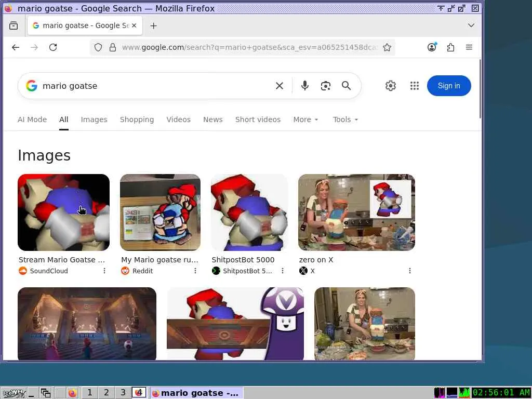This screenshot has width=532, height=399.
Task: Switch to workspace 2 in taskbar
Action: [106, 393]
